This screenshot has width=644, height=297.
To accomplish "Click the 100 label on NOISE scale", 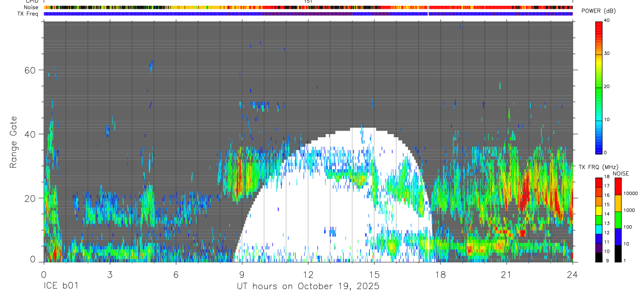I will click(x=628, y=227).
